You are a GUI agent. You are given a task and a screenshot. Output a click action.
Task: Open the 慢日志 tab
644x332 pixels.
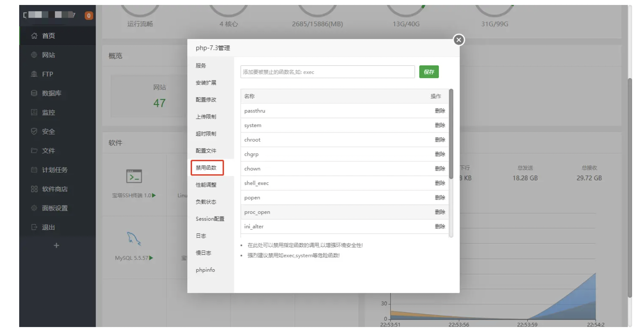[203, 253]
